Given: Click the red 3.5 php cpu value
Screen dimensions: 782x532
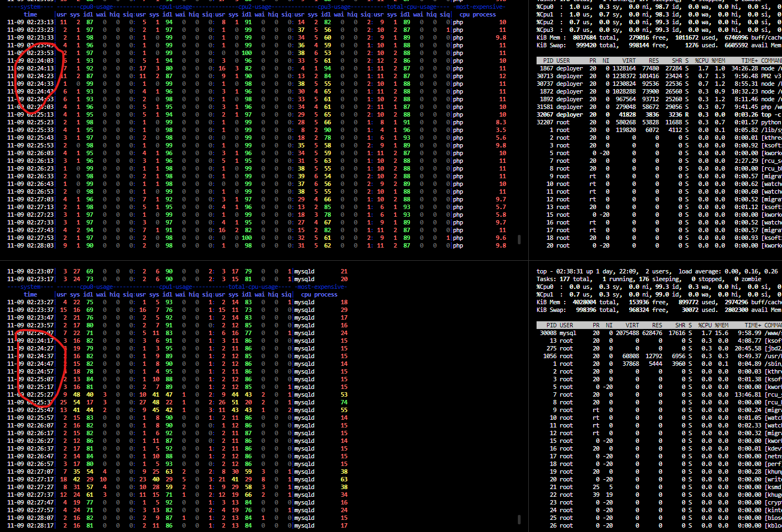Looking at the screenshot, I should click(501, 130).
